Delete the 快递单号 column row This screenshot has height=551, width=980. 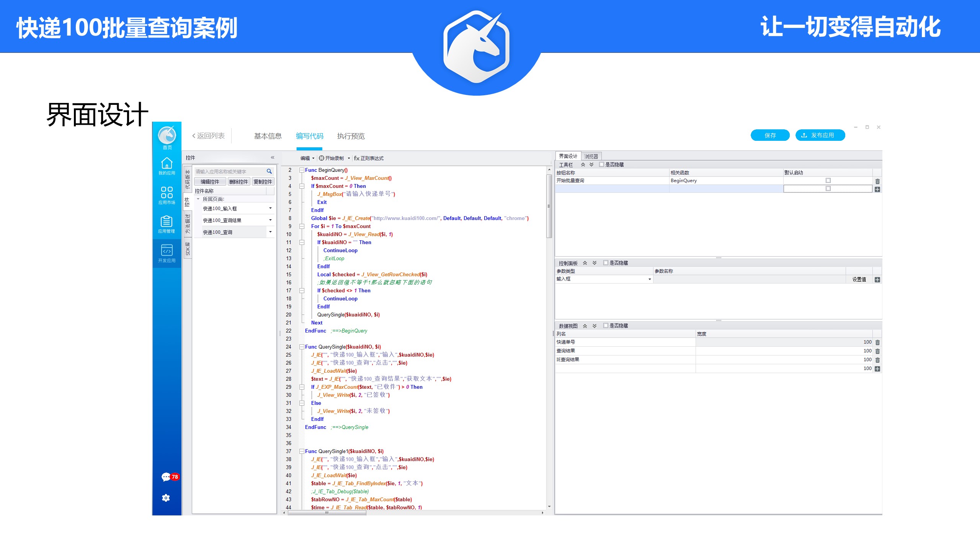[877, 342]
